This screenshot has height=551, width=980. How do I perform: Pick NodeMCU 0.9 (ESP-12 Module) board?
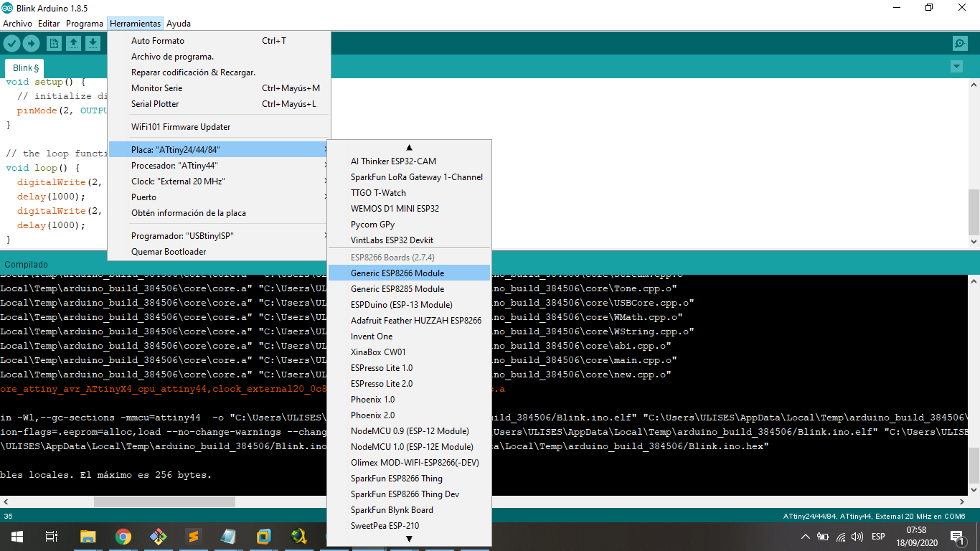pos(410,431)
